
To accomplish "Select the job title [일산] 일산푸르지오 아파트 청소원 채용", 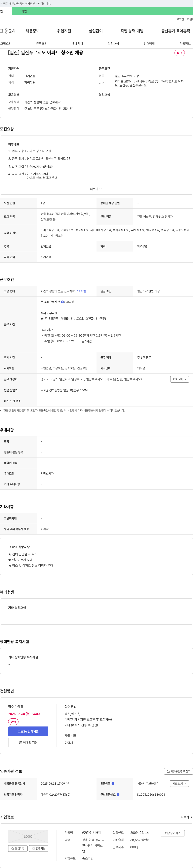I will tap(45, 52).
